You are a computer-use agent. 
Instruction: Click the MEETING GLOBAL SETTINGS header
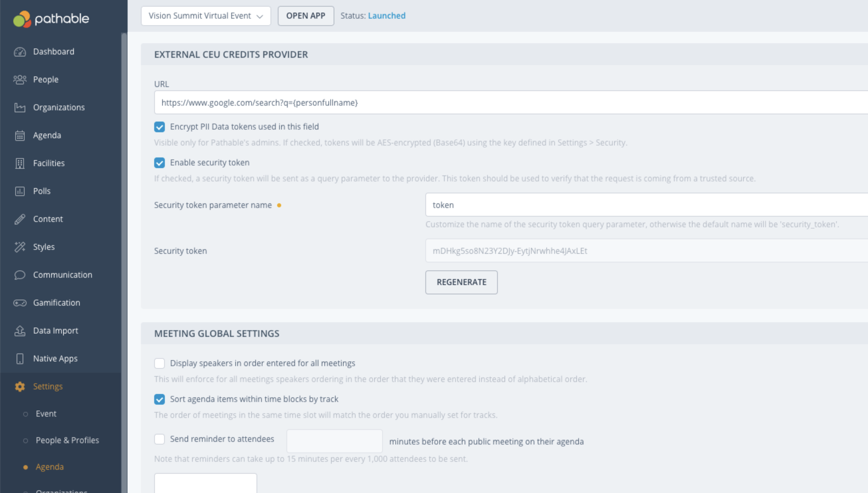tap(217, 334)
